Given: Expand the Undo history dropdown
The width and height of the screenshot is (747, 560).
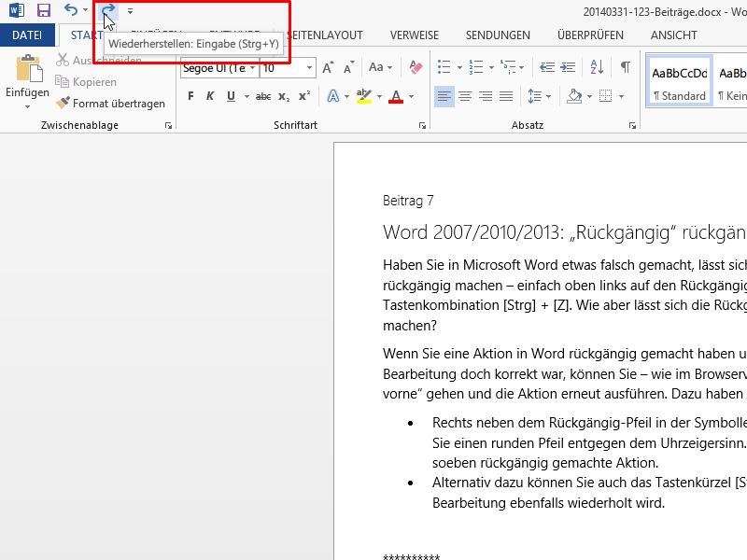Looking at the screenshot, I should coord(85,10).
